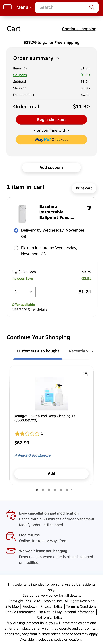This screenshot has height=644, width=103.
Task: Open the quantity dropdown
Action: tap(24, 292)
